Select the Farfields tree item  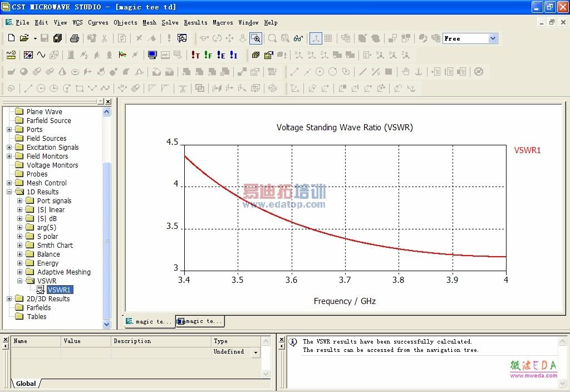(38, 307)
